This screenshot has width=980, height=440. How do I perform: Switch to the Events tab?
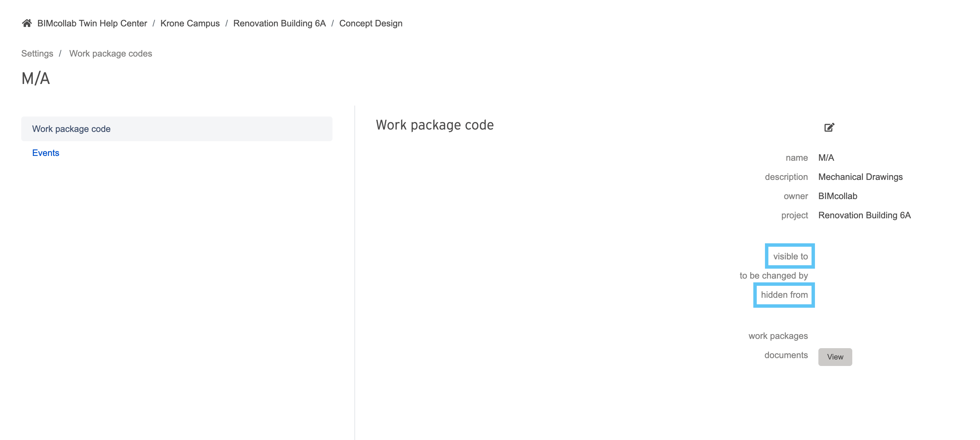pos(46,153)
